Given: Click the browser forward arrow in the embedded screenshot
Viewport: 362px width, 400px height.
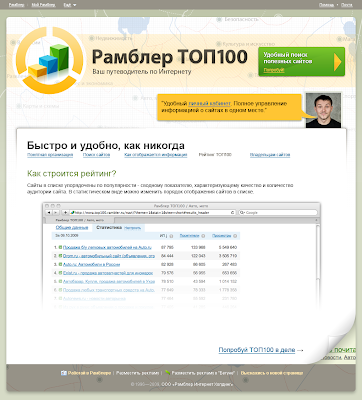Looking at the screenshot, I should coord(56,212).
